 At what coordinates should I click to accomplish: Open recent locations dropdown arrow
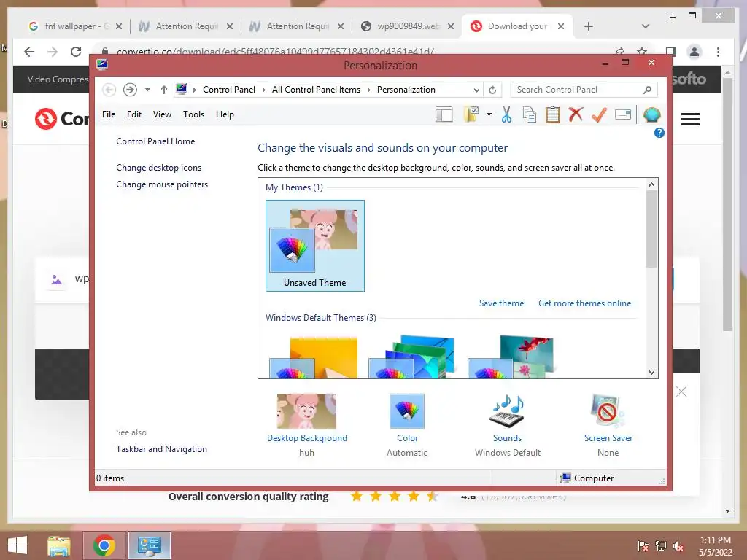tap(147, 90)
